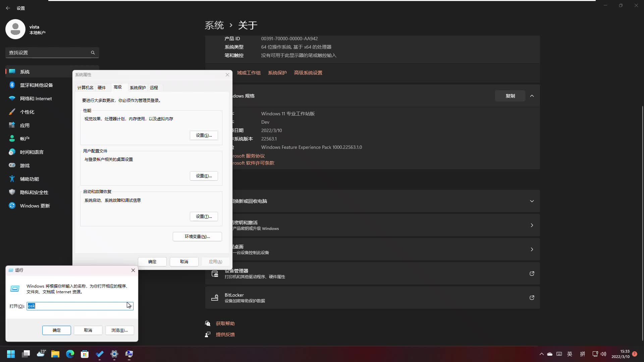Image resolution: width=644 pixels, height=362 pixels.
Task: Switch to the 系统保护 tab
Action: [x=138, y=87]
